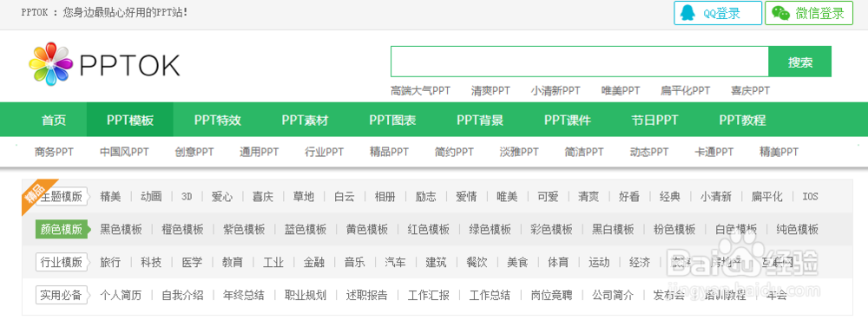The width and height of the screenshot is (868, 320).
Task: Open the 首页 nav item
Action: (x=54, y=120)
